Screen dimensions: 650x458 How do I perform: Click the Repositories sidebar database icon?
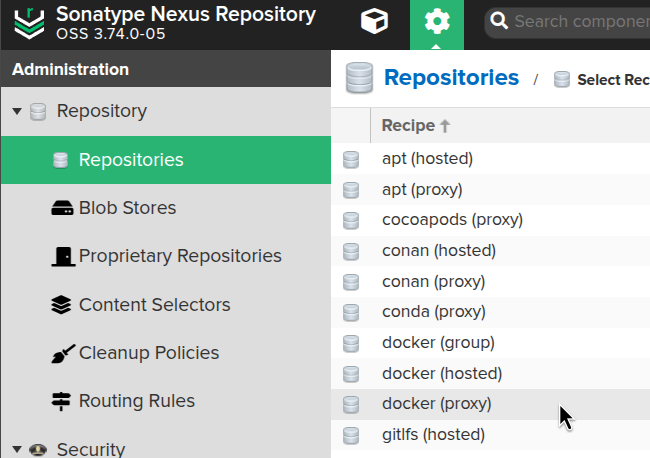60,160
